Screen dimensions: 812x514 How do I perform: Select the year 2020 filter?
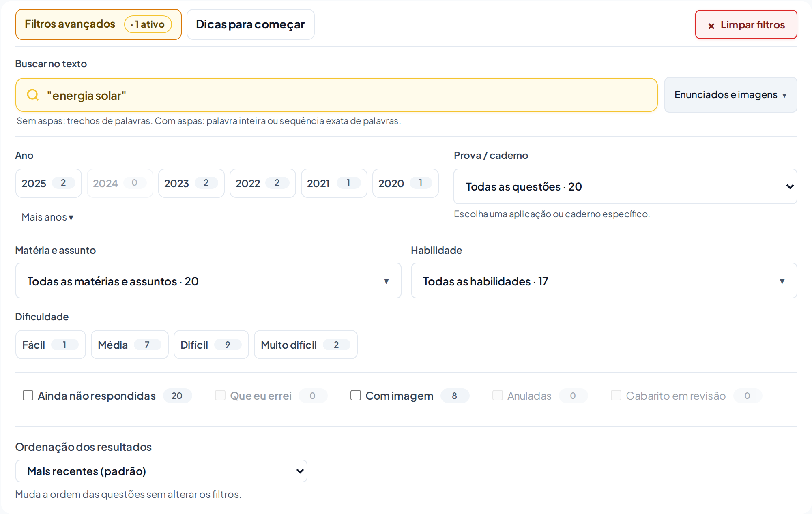406,183
